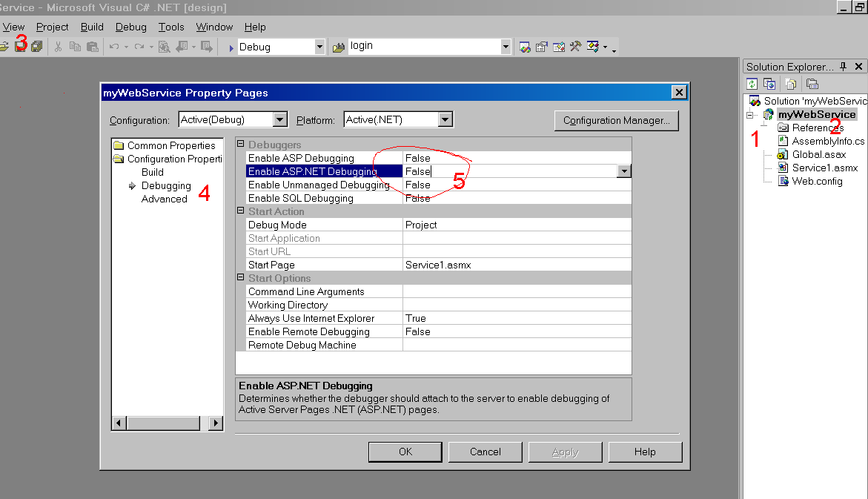Click the hammer-and-wrench Toolbox icon
868x499 pixels.
coord(576,47)
